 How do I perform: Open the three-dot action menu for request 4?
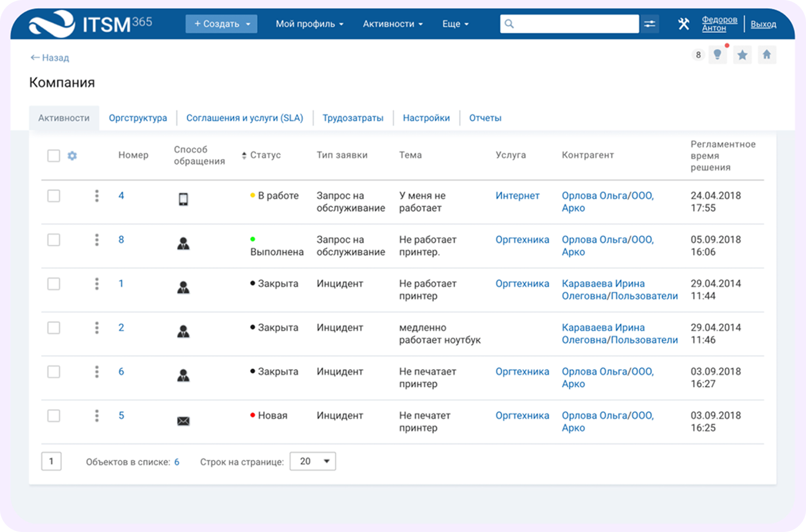tap(97, 195)
